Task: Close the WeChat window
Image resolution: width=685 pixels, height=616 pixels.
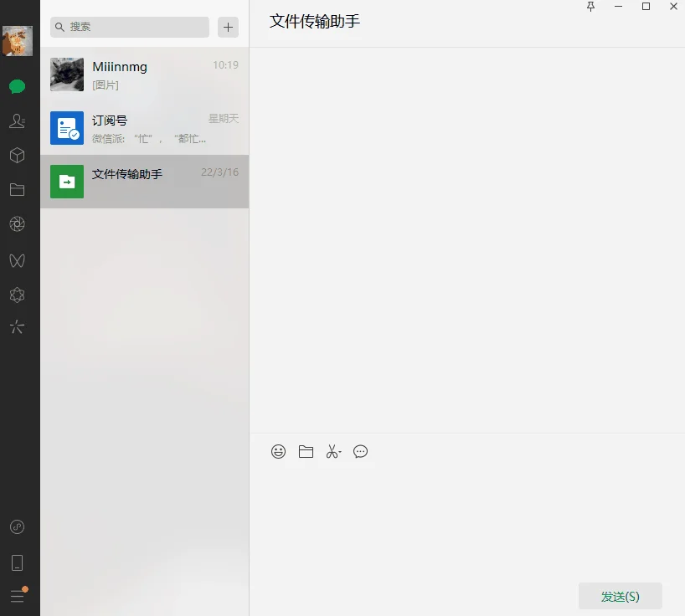Action: coord(673,7)
